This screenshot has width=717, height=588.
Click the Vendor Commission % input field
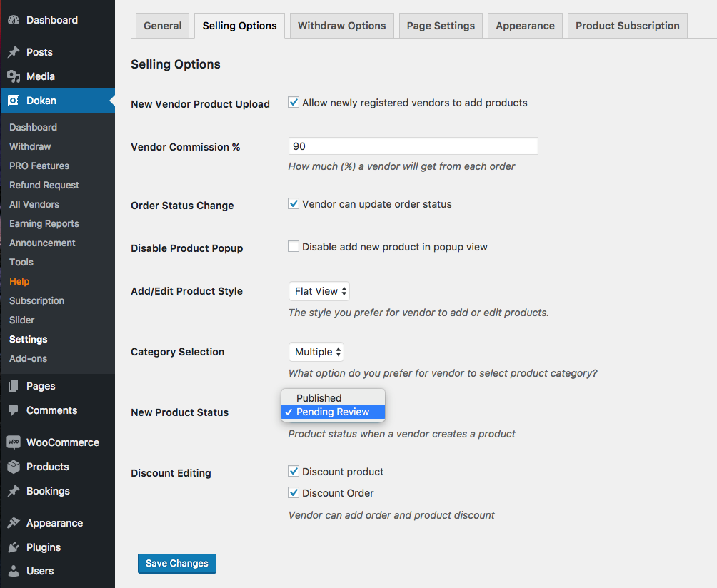point(413,146)
